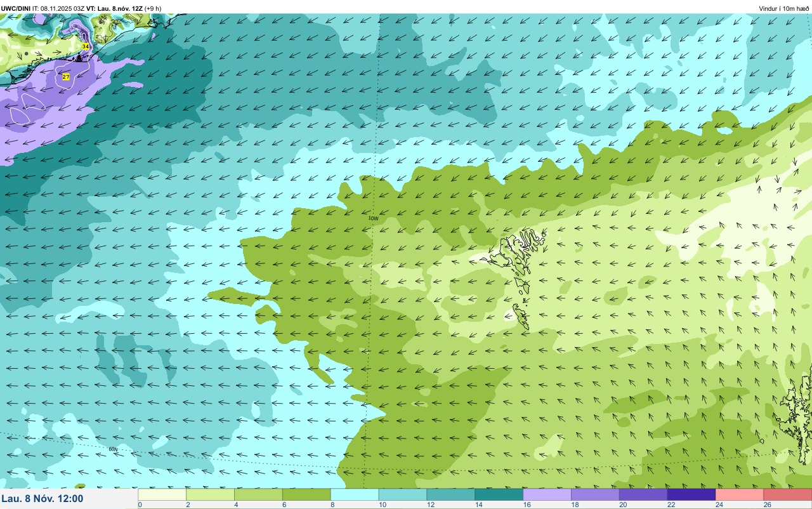Click the 20–22 m/s violet legend swatch

tap(643, 494)
